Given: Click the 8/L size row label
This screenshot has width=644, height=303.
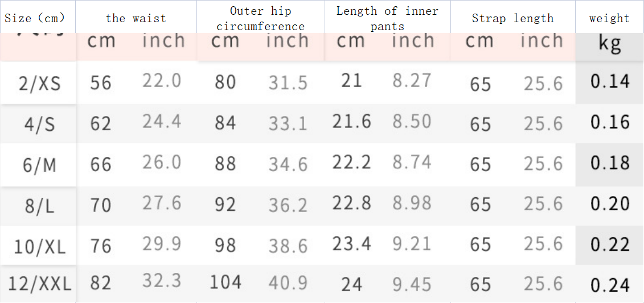Looking at the screenshot, I should pyautogui.click(x=39, y=205).
